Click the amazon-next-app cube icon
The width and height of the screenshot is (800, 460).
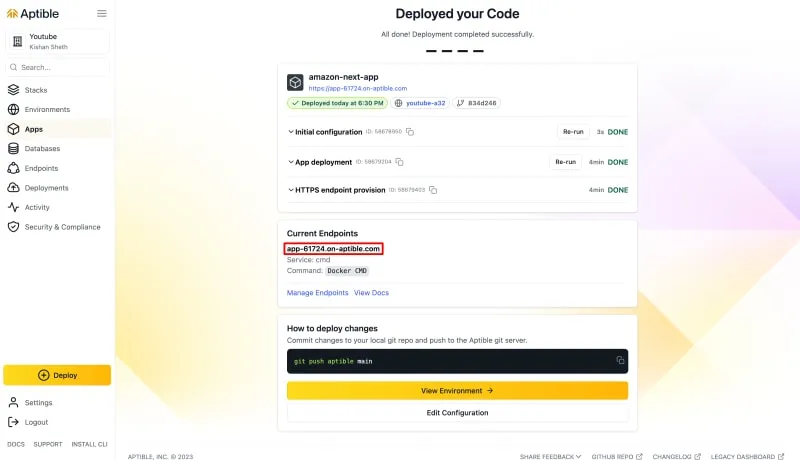point(295,82)
